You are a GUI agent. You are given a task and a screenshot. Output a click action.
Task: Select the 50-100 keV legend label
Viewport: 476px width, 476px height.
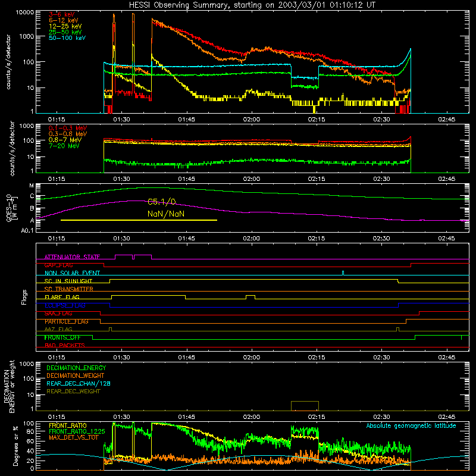click(67, 38)
